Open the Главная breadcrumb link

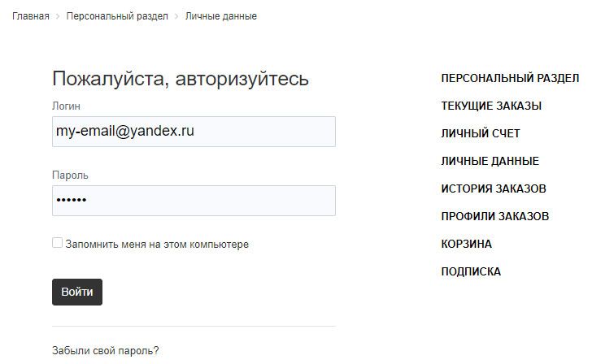coord(31,16)
